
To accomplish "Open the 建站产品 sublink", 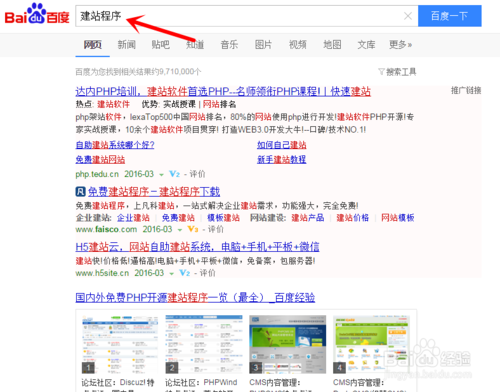I will (x=308, y=218).
